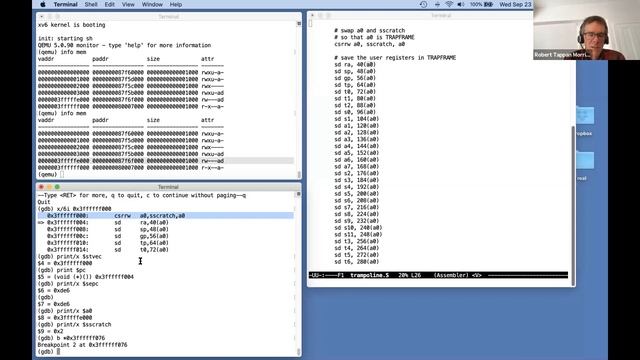
Task: Click the second folder icon on desktop below Dropbox
Action: [x=584, y=160]
